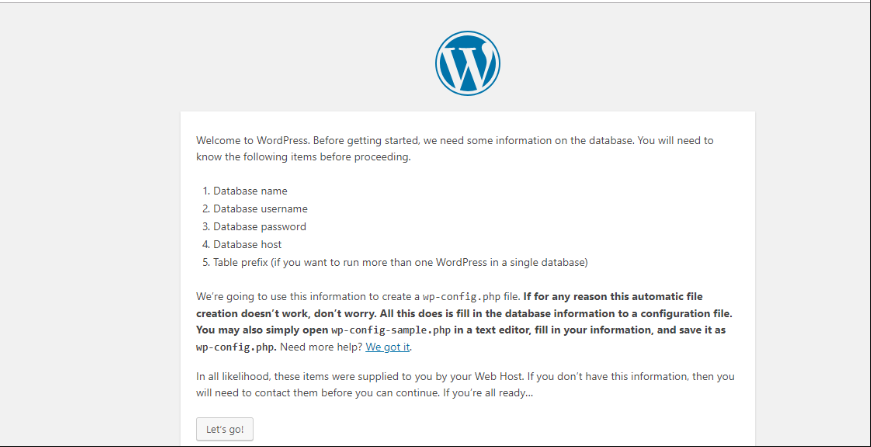Click the WordPress logo at top
This screenshot has width=871, height=447.
pyautogui.click(x=467, y=63)
